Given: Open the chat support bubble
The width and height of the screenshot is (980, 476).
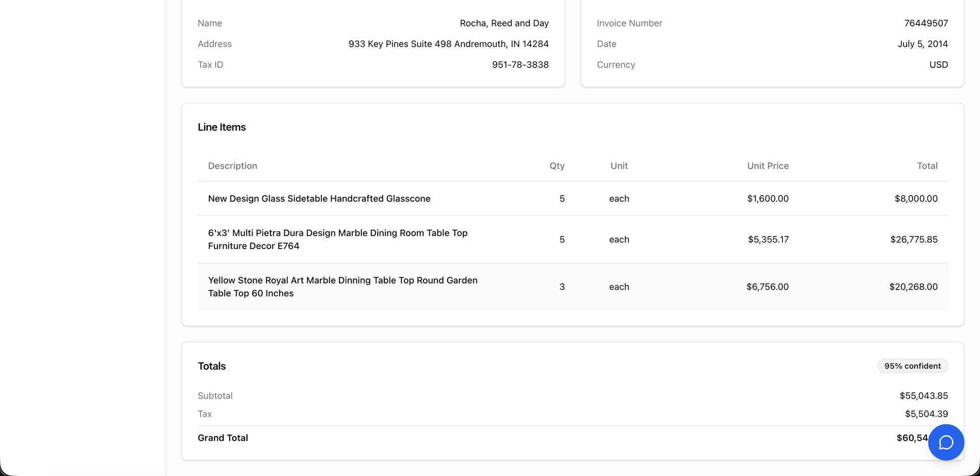Looking at the screenshot, I should [x=945, y=442].
